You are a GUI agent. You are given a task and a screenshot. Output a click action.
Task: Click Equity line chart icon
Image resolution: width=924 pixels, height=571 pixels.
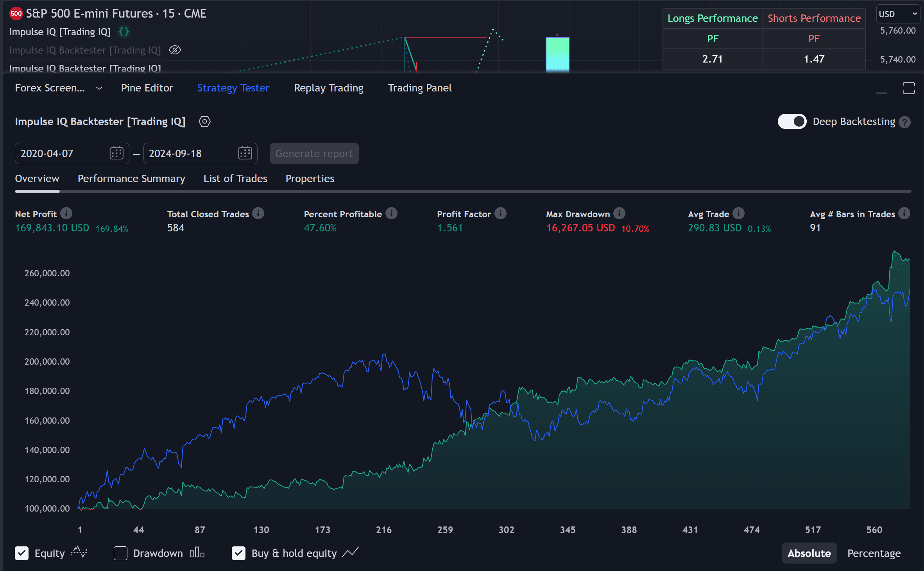pyautogui.click(x=79, y=552)
